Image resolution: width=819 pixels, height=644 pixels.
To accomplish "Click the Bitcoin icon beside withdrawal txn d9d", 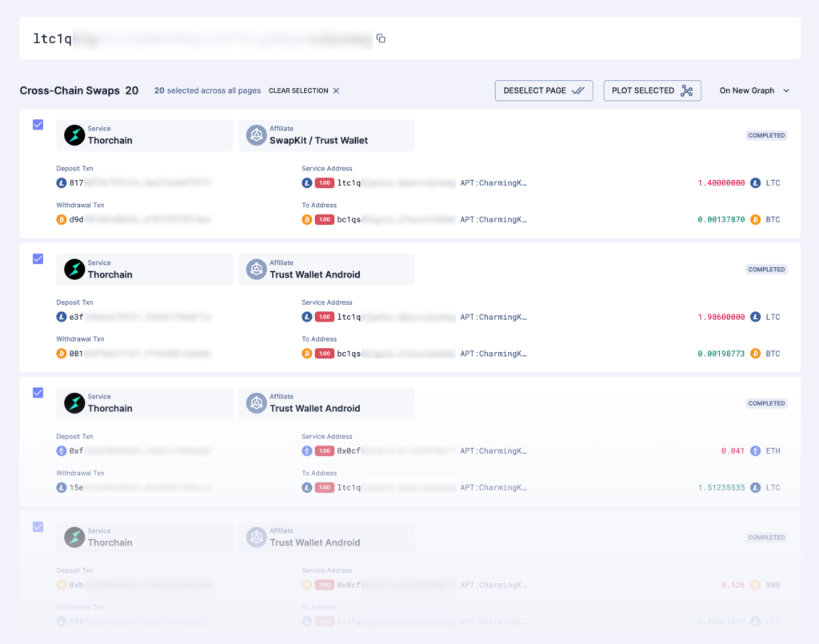I will point(62,219).
